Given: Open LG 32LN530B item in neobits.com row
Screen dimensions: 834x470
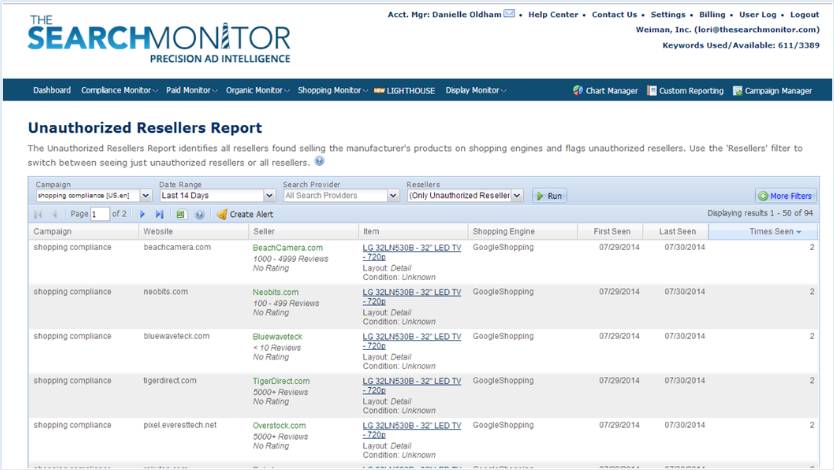Looking at the screenshot, I should click(412, 297).
